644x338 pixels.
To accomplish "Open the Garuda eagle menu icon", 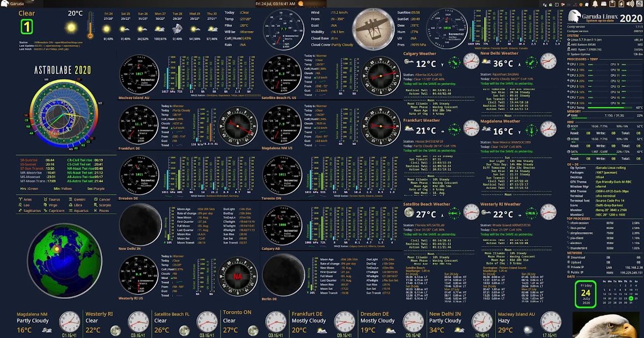I will 4,3.
